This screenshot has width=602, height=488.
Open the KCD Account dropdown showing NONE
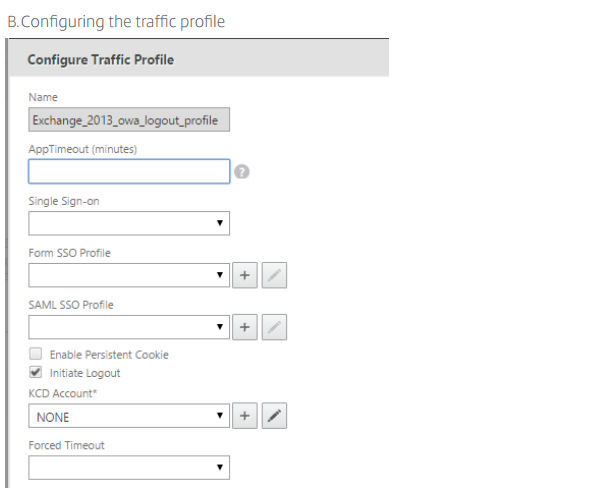point(129,416)
